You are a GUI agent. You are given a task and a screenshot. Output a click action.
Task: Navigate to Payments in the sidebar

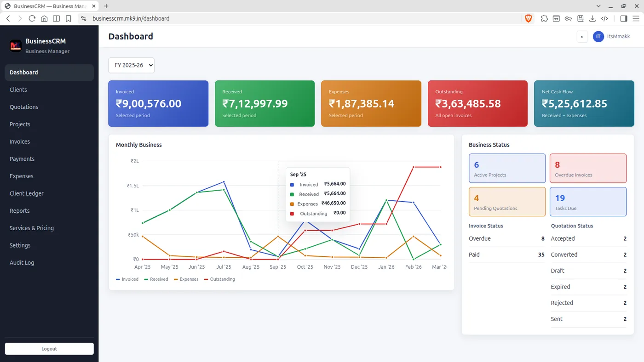pyautogui.click(x=49, y=159)
